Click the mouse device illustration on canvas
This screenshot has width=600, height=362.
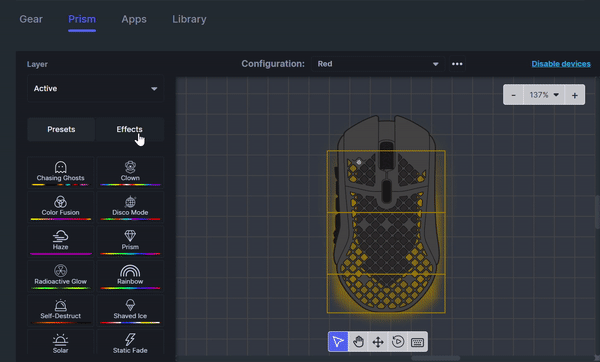pos(386,214)
